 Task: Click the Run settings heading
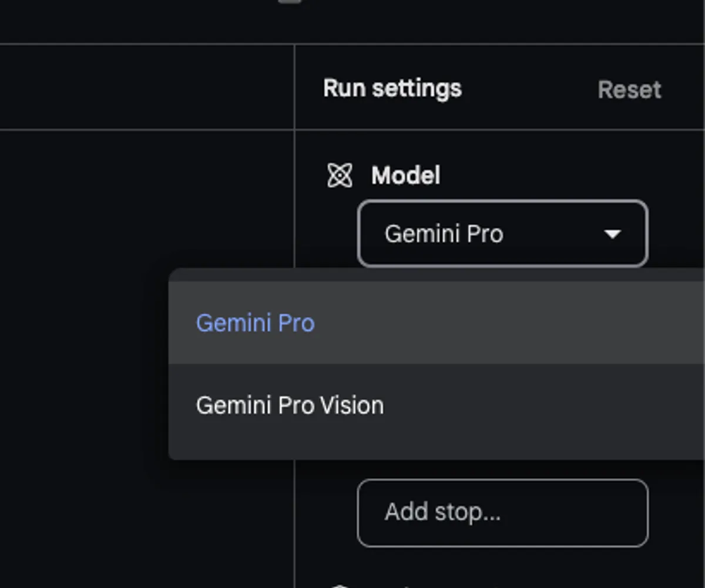point(392,89)
